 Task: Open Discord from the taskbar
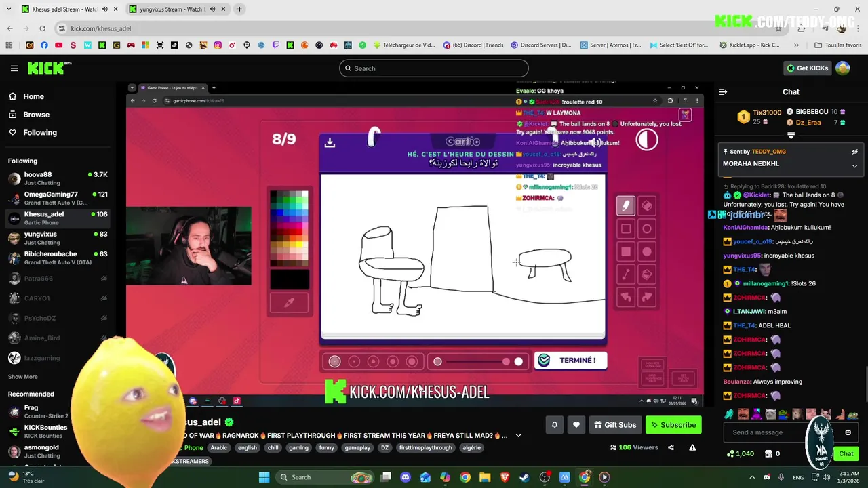coord(406,477)
